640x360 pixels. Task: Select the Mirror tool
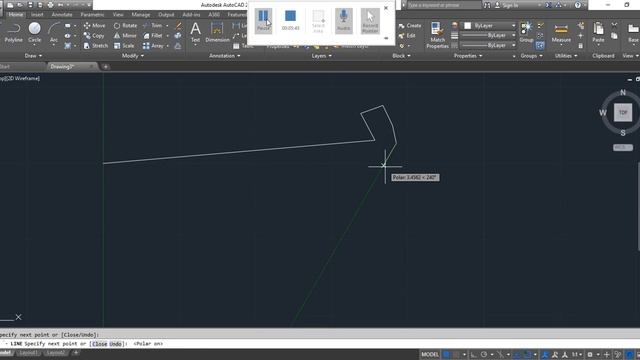[125, 36]
